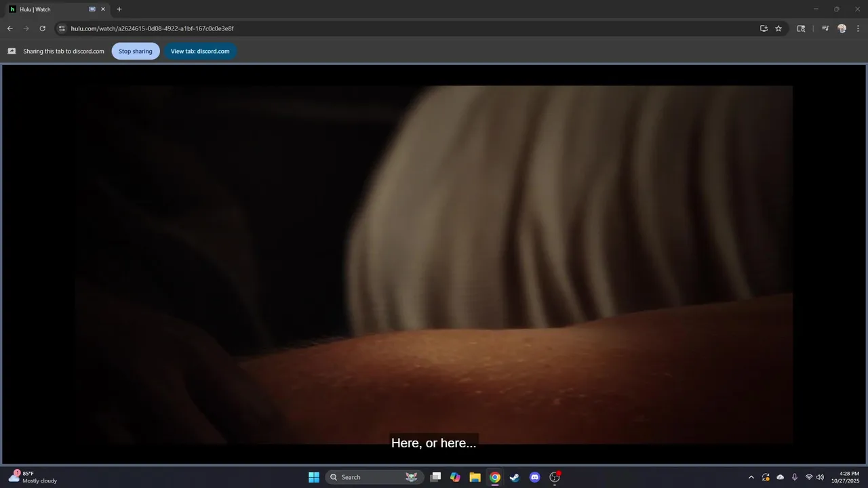The width and height of the screenshot is (868, 488).
Task: Click the microphone tray icon
Action: click(795, 477)
